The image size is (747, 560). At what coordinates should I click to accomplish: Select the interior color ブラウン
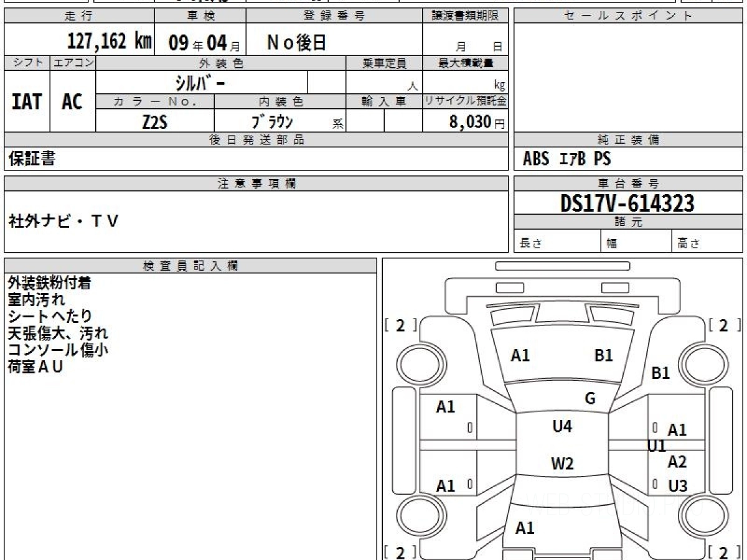[x=271, y=121]
